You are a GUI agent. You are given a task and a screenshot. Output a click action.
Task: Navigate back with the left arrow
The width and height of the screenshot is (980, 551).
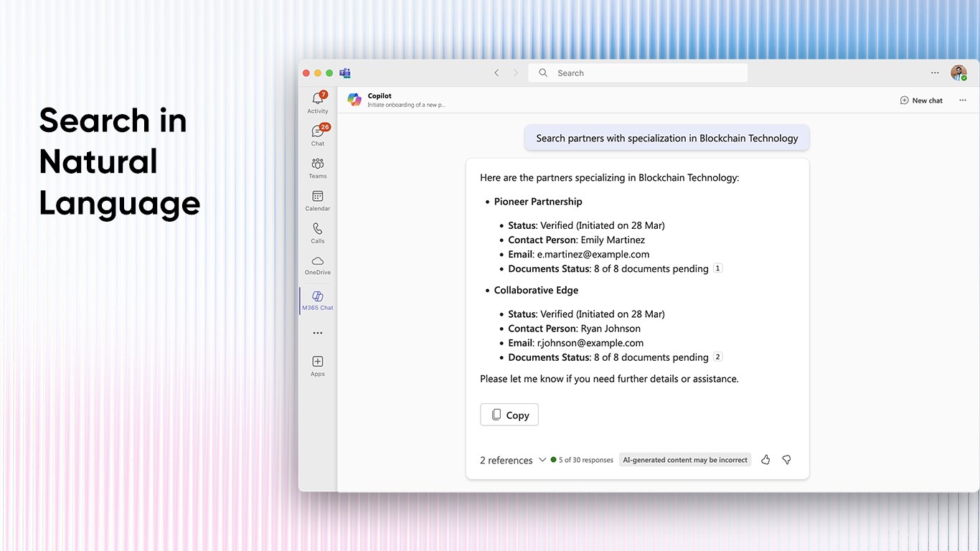click(496, 73)
